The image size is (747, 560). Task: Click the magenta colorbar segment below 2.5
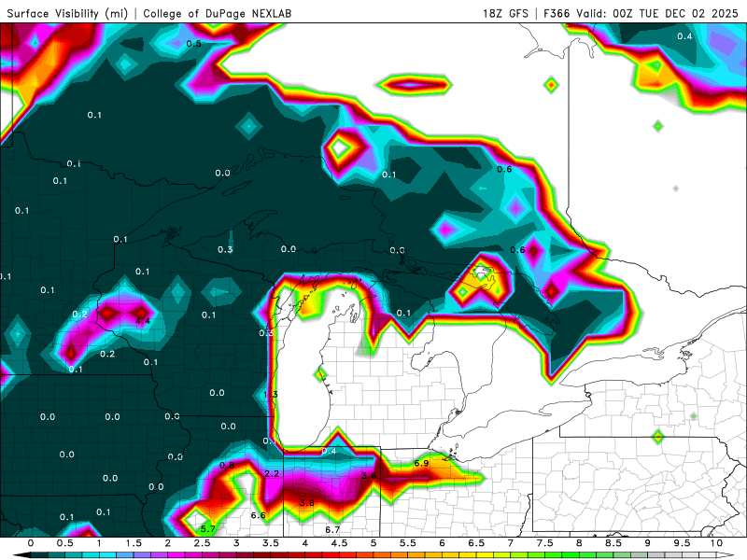pos(211,555)
